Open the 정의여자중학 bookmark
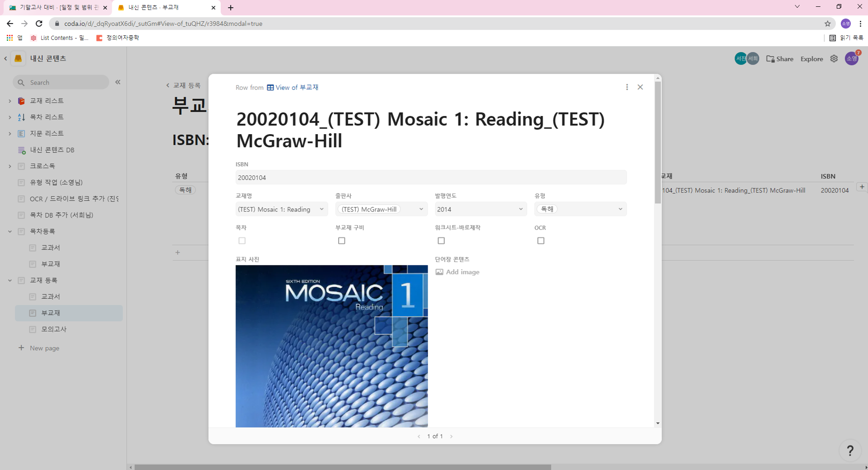Screen dimensions: 868x470 click(118, 38)
